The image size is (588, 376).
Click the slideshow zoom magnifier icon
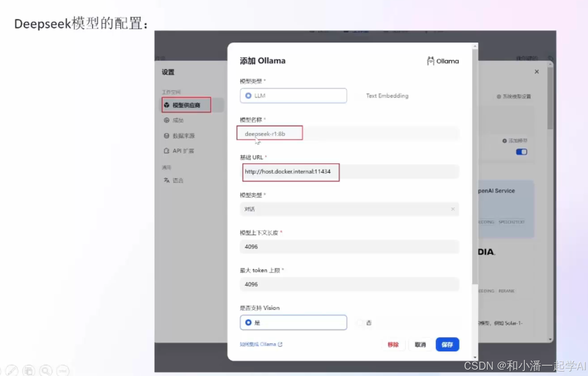coord(46,370)
